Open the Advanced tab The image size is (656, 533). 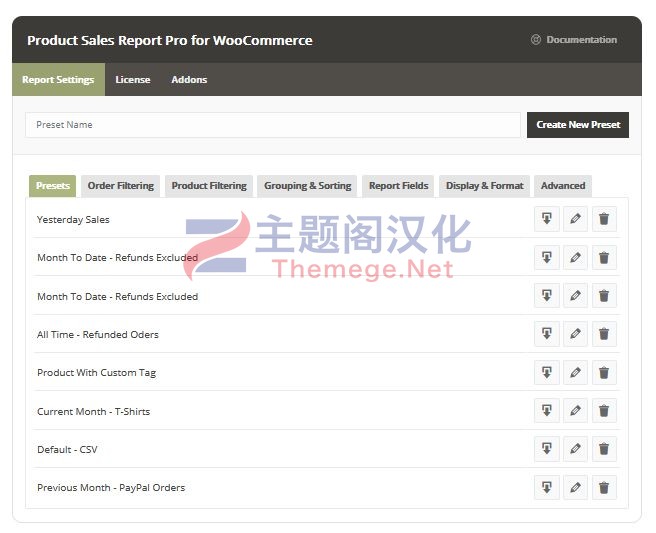563,186
